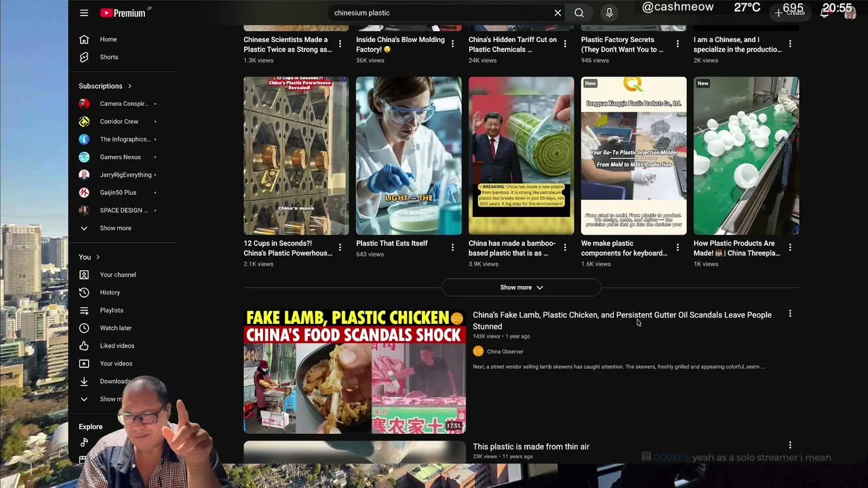
Task: Open options for '12 Cups in Seconds' short
Action: click(340, 248)
